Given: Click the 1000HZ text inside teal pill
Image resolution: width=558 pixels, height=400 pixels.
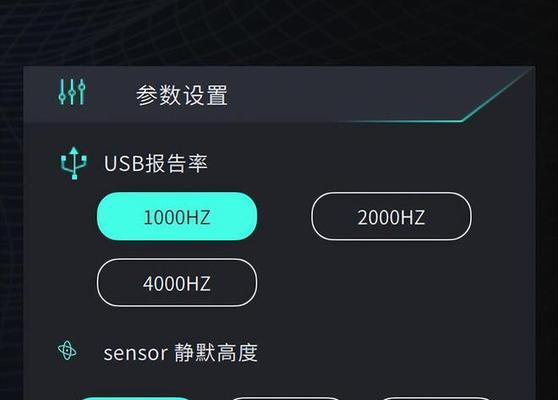Looking at the screenshot, I should (x=177, y=217).
